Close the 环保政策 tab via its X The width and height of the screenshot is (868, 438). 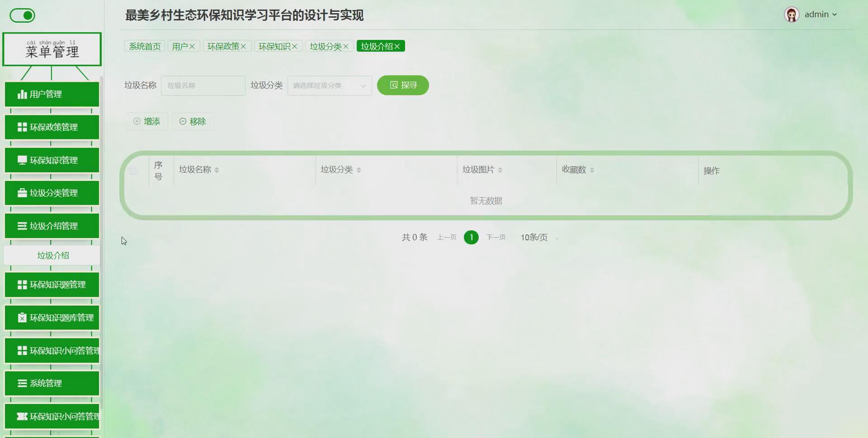[x=243, y=46]
